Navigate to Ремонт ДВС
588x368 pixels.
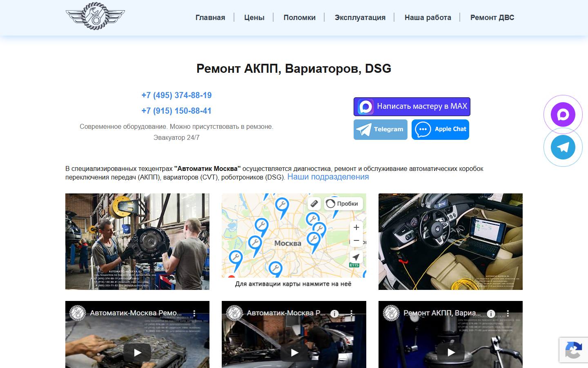pos(492,18)
